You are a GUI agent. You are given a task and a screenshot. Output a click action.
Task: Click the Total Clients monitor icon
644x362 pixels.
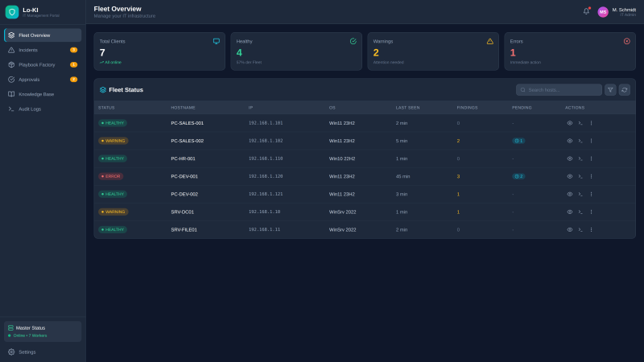[216, 41]
